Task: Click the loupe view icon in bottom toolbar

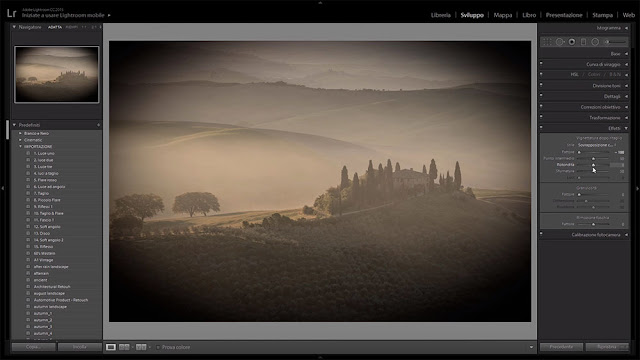Action: [x=111, y=347]
